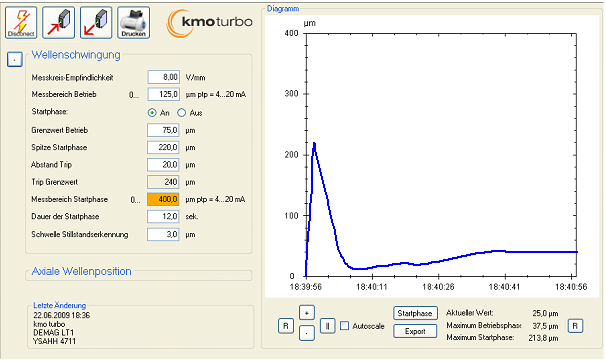
Task: Click the download from device icon with down arrow
Action: click(x=96, y=22)
